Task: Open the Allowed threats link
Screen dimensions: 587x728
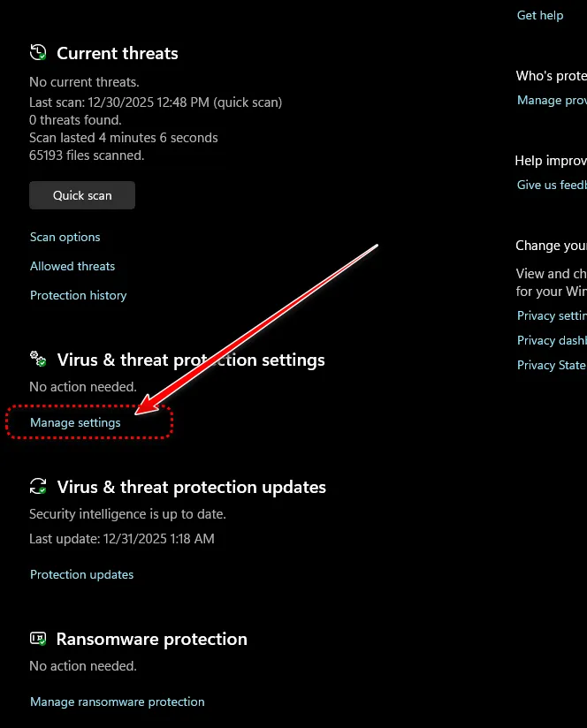Action: click(72, 266)
